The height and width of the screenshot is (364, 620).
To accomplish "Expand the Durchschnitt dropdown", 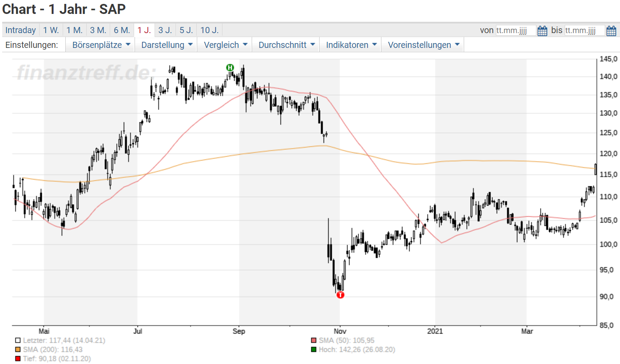I will pos(286,45).
